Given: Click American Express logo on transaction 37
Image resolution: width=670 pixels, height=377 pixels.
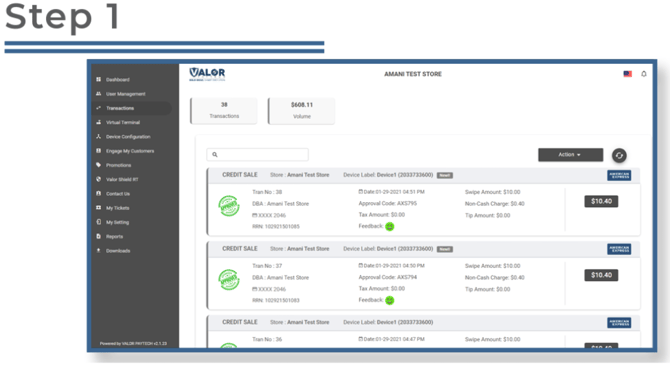Looking at the screenshot, I should pos(619,249).
